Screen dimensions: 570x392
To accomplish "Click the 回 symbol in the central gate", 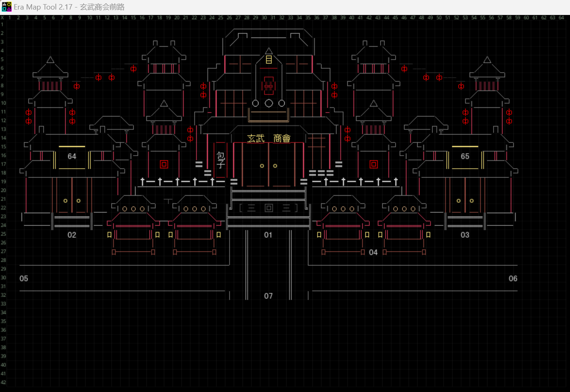I will (269, 208).
